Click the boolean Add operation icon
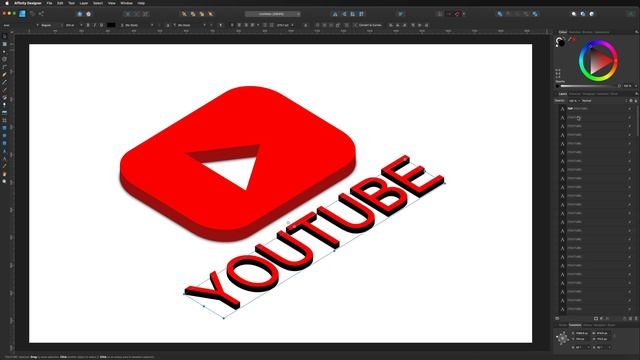This screenshot has height=360, width=640. coord(500,14)
